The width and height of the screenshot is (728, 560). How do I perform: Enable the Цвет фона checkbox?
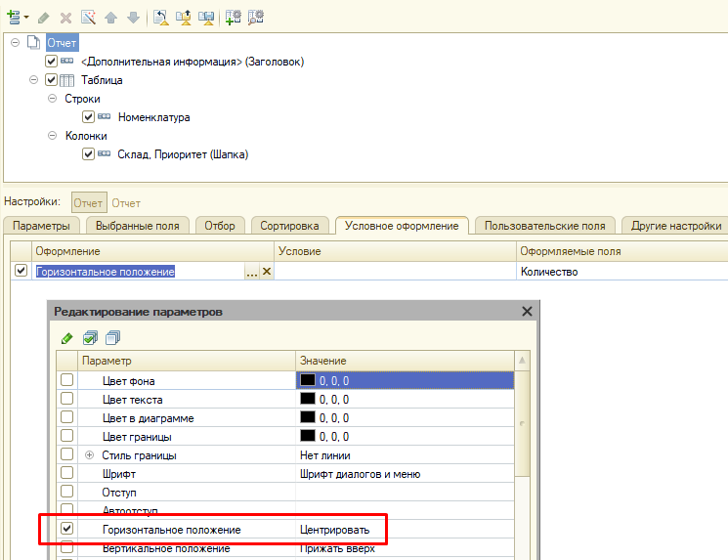66,380
